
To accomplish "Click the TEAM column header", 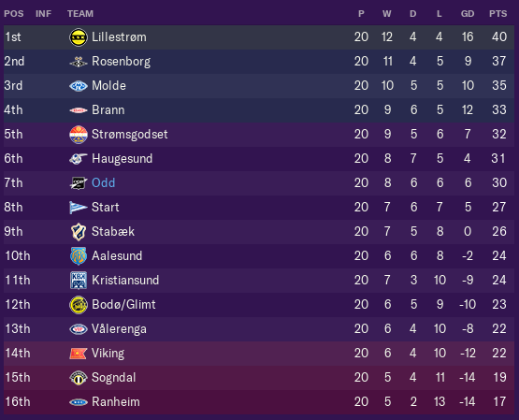I will click(x=80, y=14).
